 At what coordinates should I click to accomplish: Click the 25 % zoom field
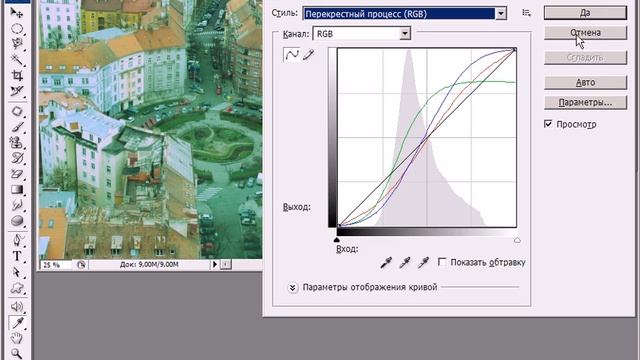coord(56,265)
